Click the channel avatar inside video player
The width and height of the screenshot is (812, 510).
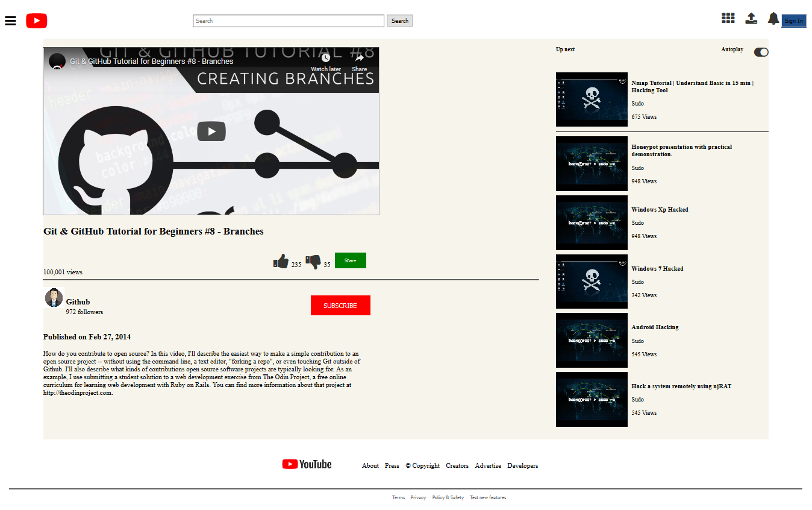coord(57,61)
